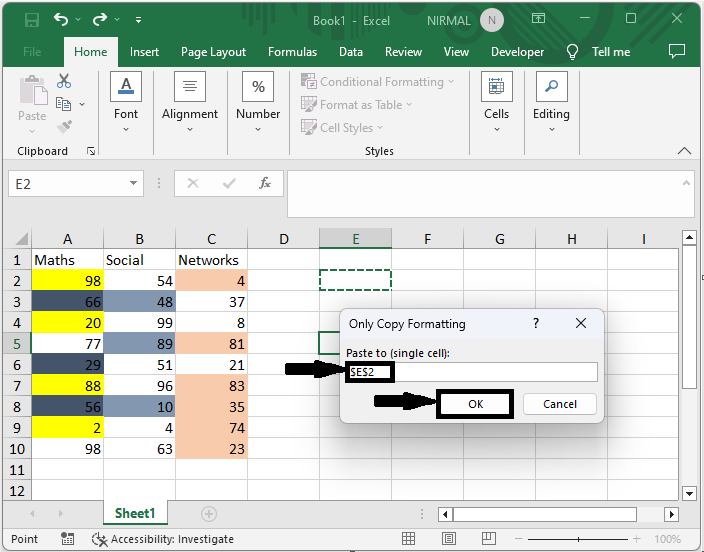Open the Name Box dropdown
This screenshot has width=704, height=552.
[x=133, y=183]
